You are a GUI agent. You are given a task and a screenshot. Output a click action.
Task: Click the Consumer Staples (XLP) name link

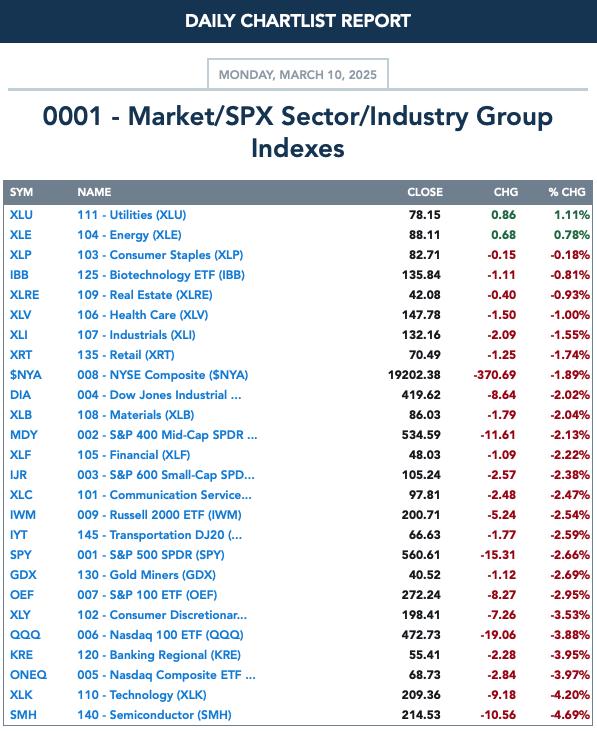tap(160, 255)
